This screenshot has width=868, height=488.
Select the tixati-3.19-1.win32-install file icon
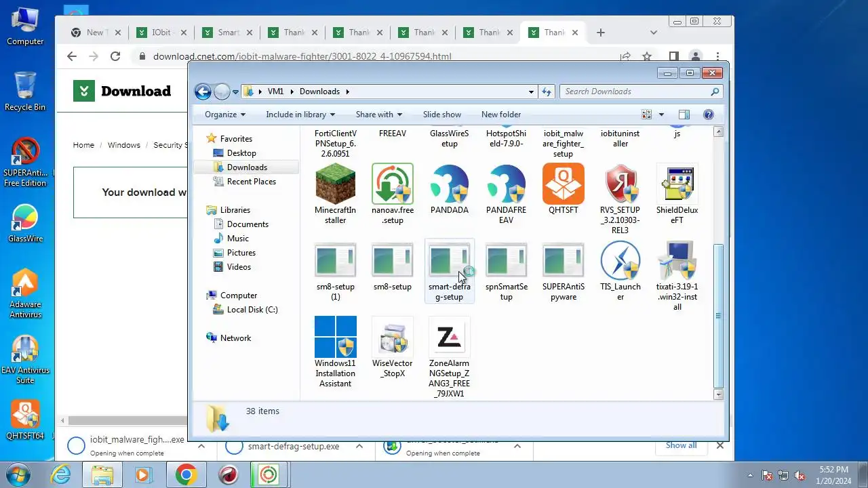[677, 260]
